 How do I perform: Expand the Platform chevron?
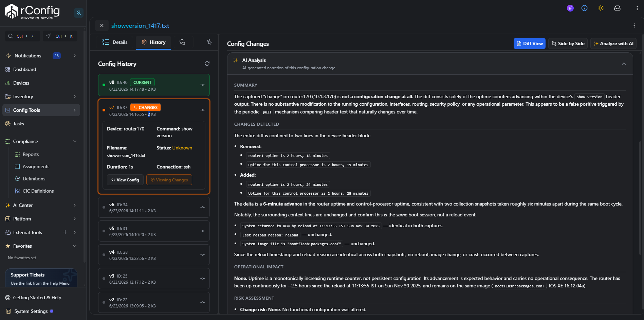(74, 219)
